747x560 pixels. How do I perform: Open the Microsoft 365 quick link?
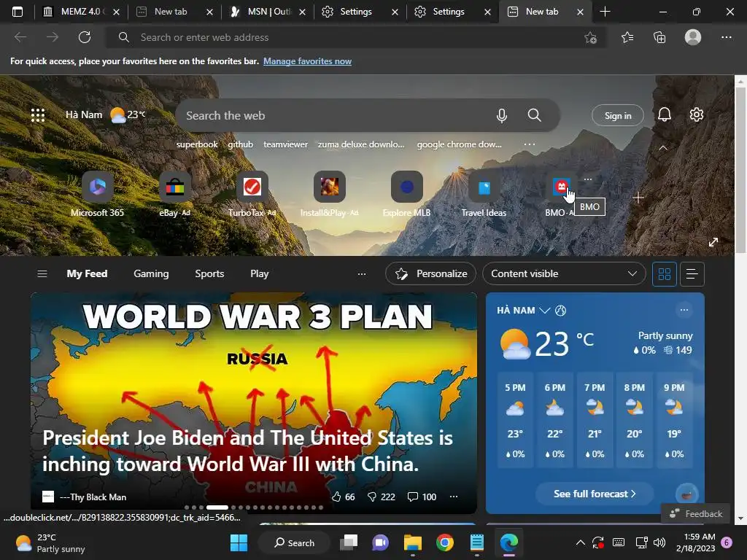coord(97,194)
